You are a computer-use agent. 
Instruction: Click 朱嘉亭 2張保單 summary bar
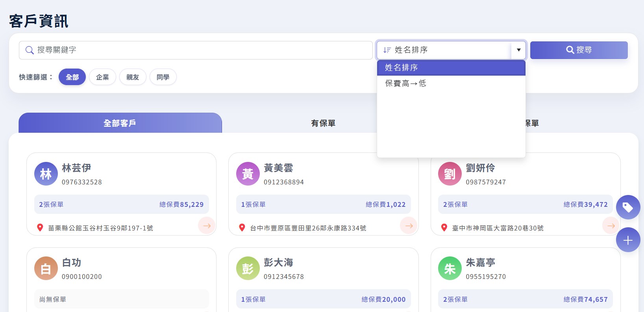[x=525, y=299]
